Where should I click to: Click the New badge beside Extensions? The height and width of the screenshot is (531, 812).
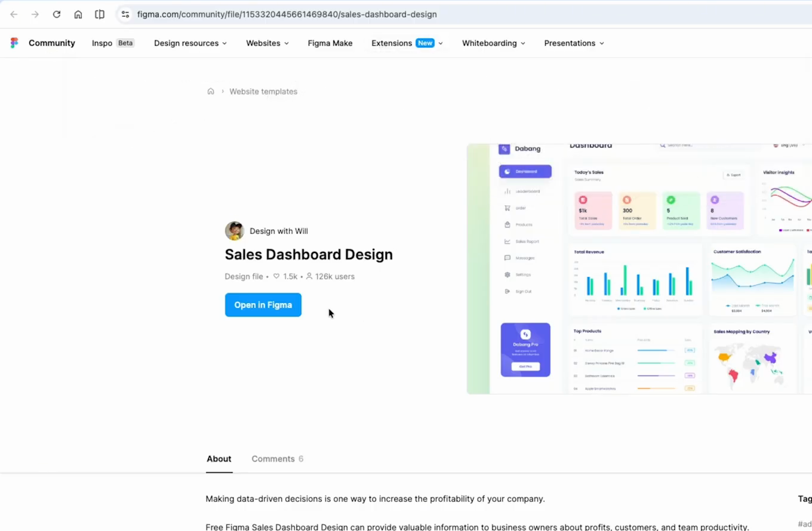425,43
